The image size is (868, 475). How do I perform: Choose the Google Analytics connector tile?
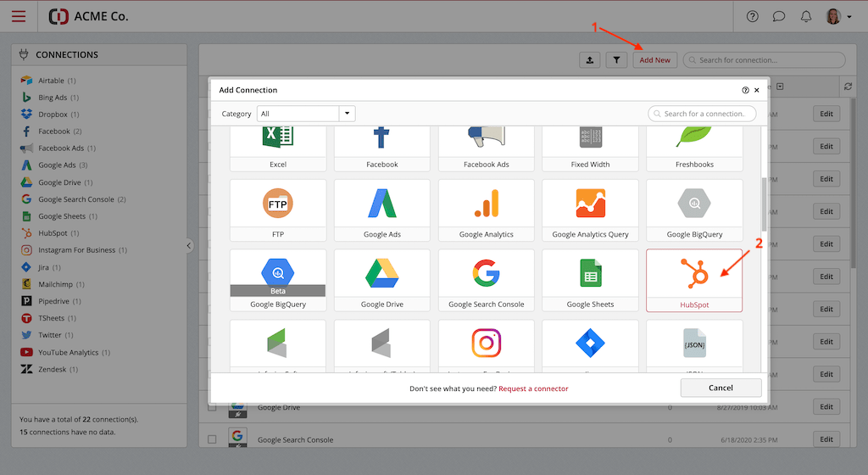point(486,210)
